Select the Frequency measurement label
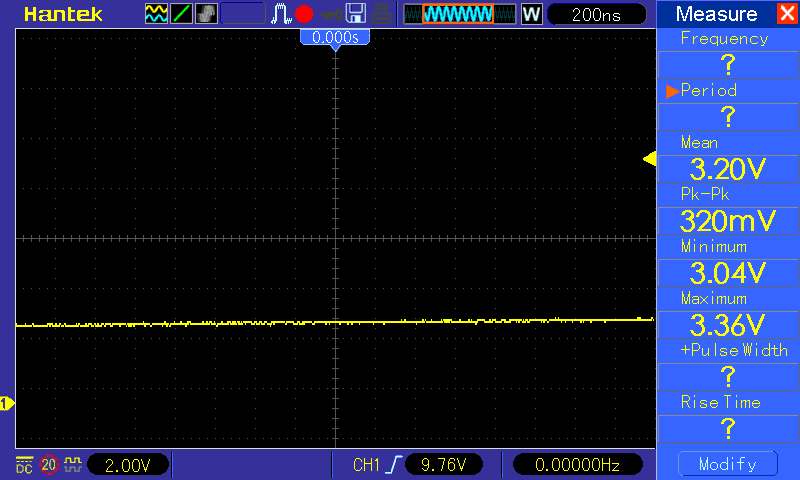Image resolution: width=800 pixels, height=480 pixels. 724,39
